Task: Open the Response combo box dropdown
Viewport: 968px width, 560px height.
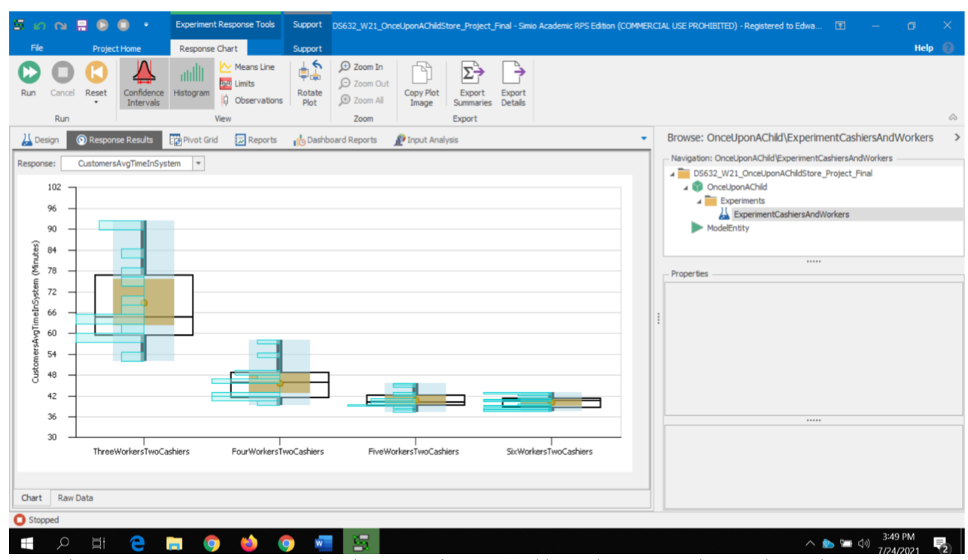Action: point(199,163)
